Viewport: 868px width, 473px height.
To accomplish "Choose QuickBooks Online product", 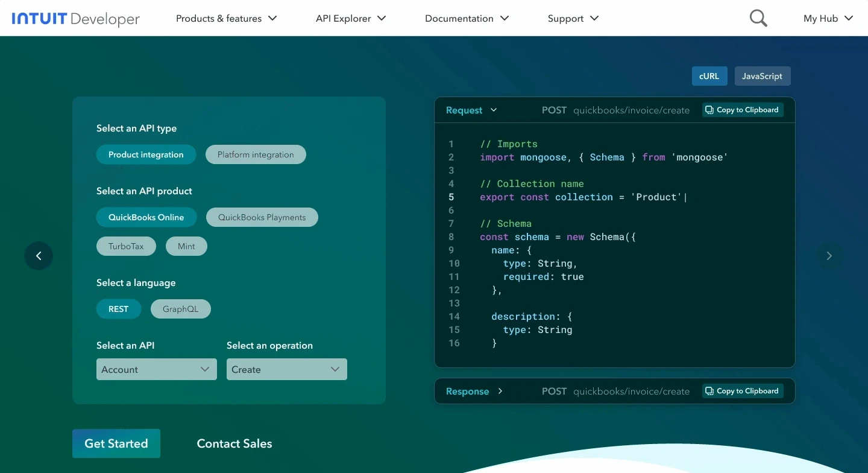I will pyautogui.click(x=146, y=217).
